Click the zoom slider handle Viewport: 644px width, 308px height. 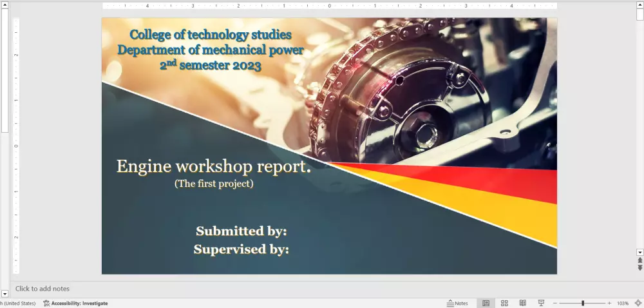click(x=583, y=303)
